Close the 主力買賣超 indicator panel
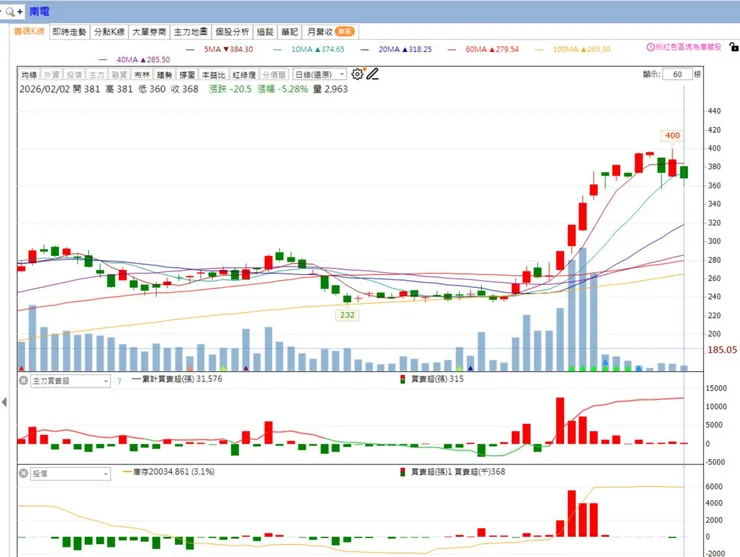 point(23,380)
